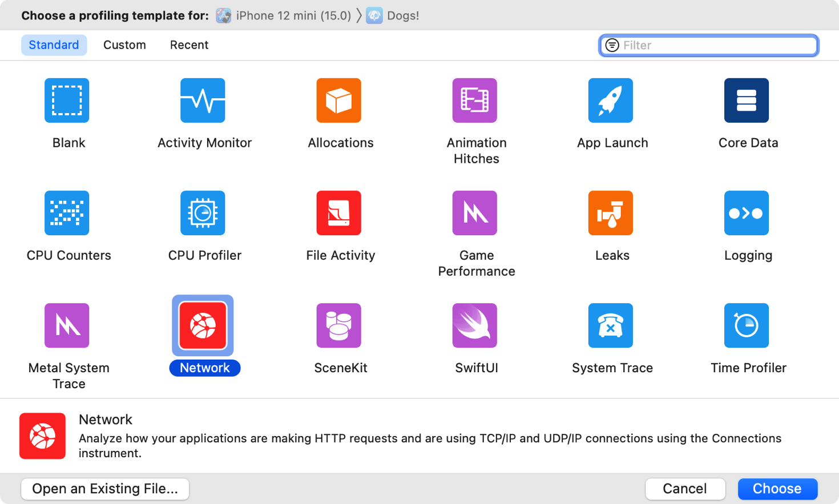Select the SwiftUI template icon

[x=475, y=325]
